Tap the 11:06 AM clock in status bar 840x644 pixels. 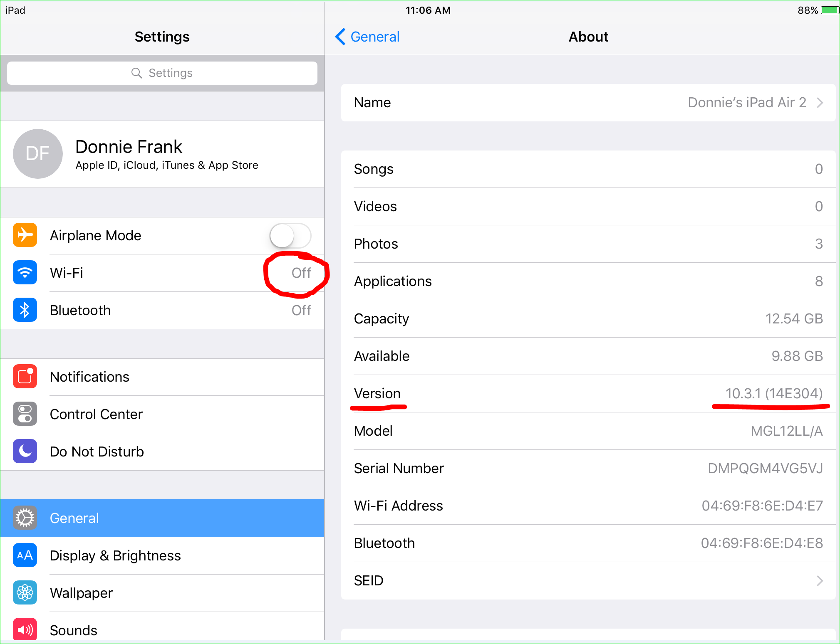point(428,10)
